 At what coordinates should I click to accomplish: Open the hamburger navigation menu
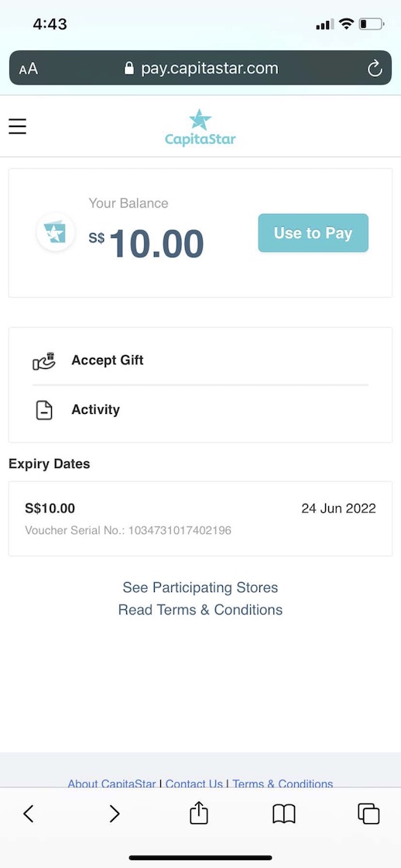pyautogui.click(x=17, y=126)
